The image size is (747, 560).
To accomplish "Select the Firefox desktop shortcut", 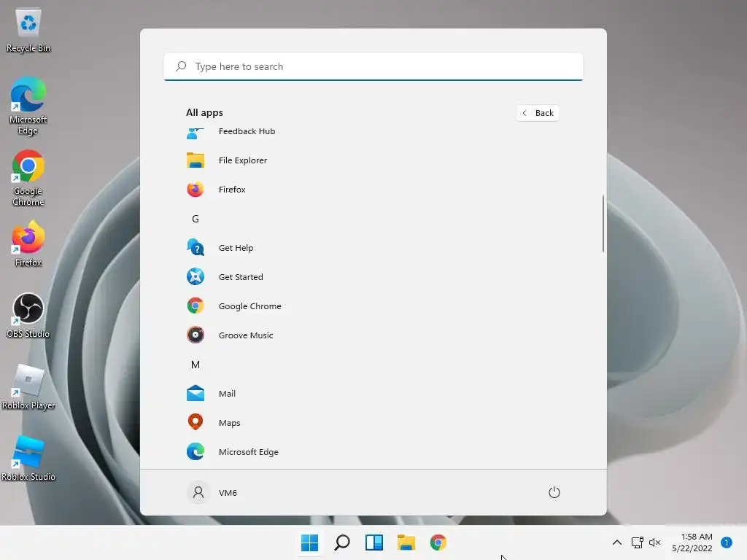I will click(28, 244).
